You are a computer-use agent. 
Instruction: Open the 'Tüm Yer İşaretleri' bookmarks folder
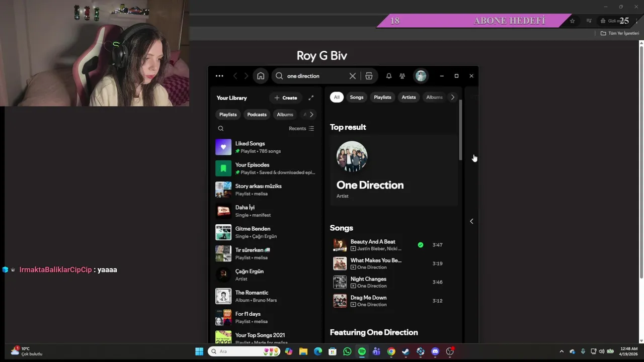coord(620,33)
